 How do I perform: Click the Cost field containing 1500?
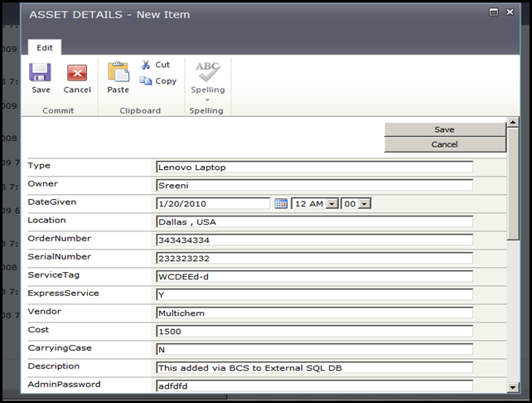[315, 332]
